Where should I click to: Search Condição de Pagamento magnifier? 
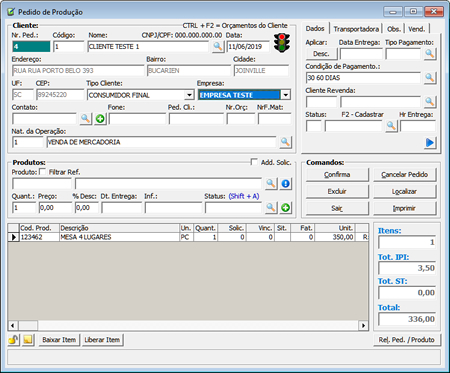430,78
